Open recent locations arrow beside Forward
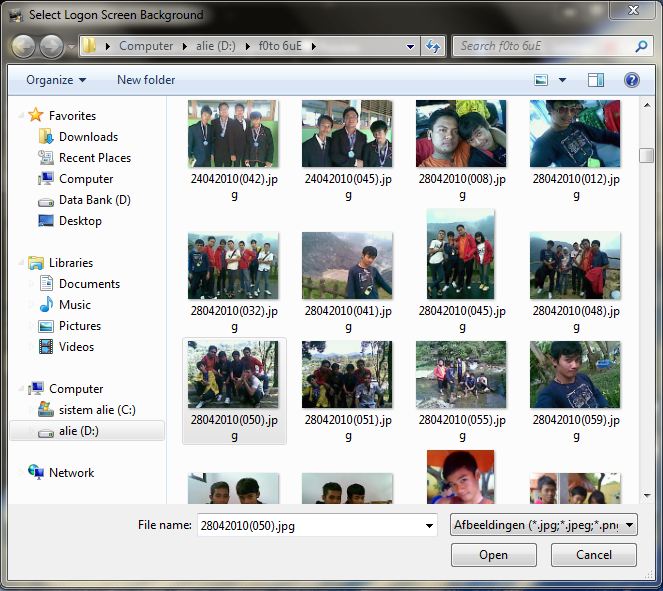Viewport: 663px width, 591px height. coord(71,47)
